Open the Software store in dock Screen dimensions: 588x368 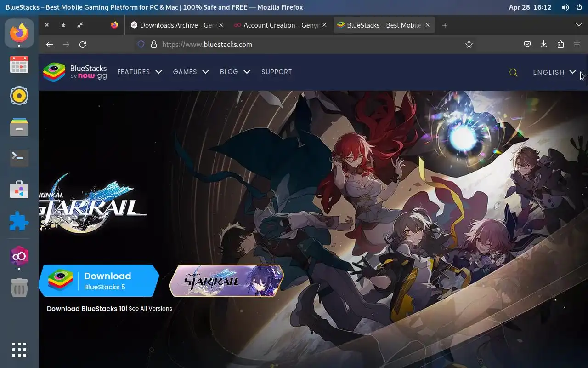coord(19,189)
